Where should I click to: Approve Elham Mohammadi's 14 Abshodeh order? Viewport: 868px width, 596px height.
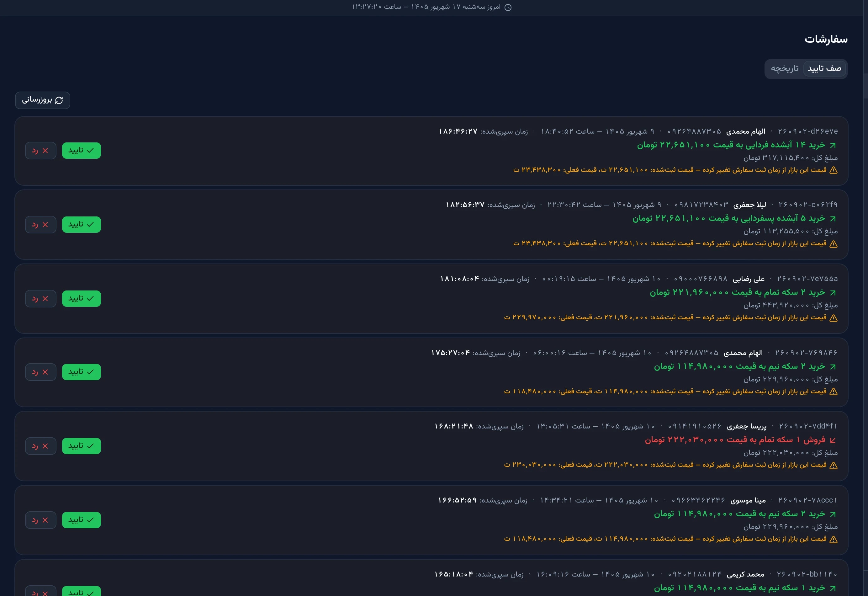click(x=82, y=151)
